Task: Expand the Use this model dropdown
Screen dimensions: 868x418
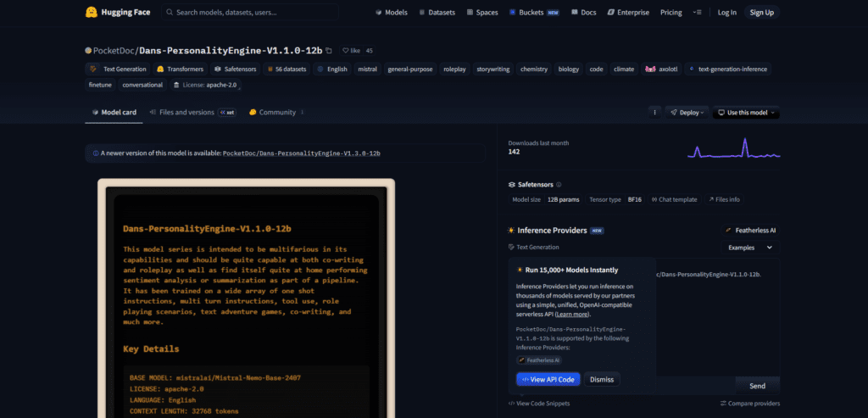Action: [746, 113]
